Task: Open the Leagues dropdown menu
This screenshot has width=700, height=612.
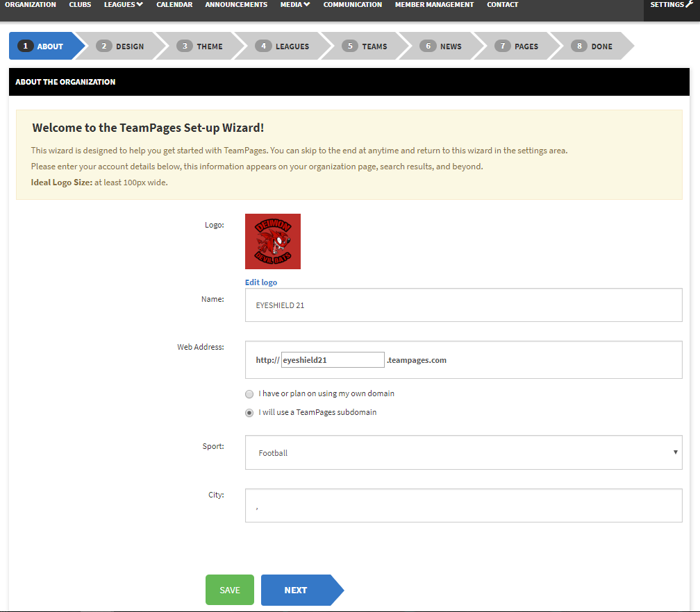Action: [123, 5]
